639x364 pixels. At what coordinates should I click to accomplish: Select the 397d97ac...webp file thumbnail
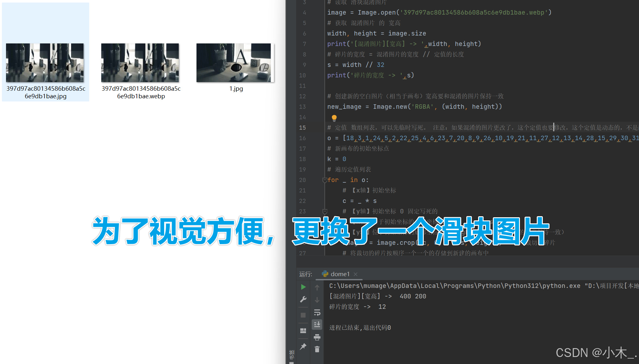tap(140, 63)
